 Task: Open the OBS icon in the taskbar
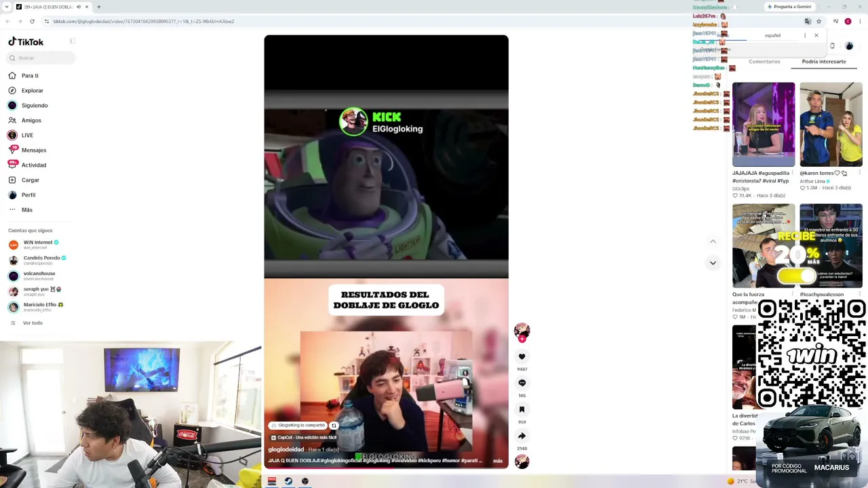(x=305, y=481)
